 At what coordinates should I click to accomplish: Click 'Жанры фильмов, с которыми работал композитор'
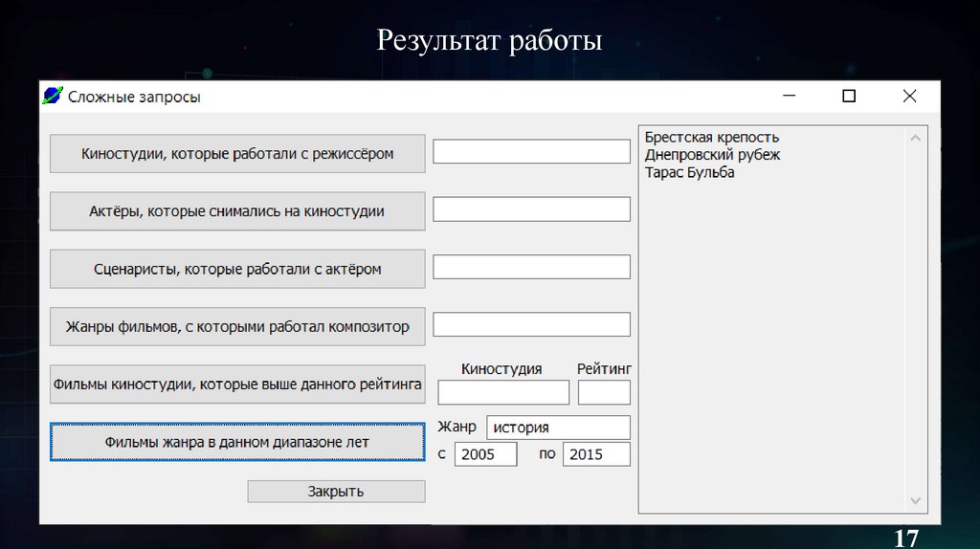(x=237, y=326)
